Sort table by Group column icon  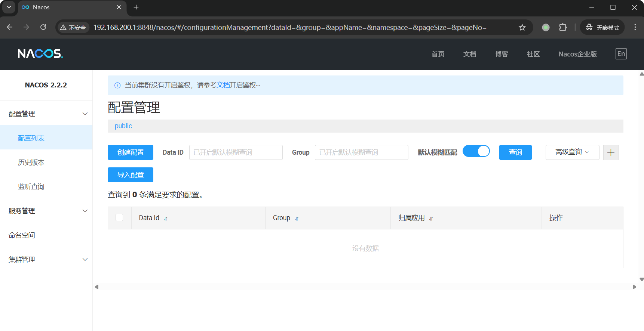click(x=297, y=219)
